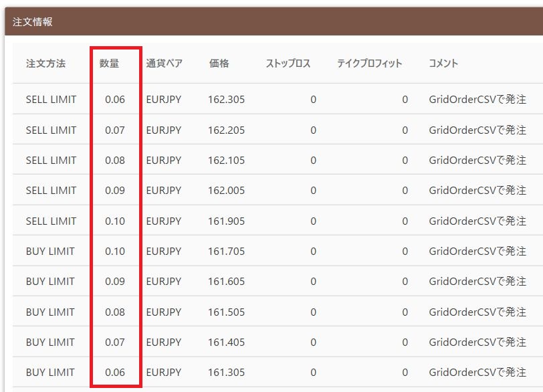Click EURJPY in the 162.305 row
The width and height of the screenshot is (543, 392).
[164, 100]
